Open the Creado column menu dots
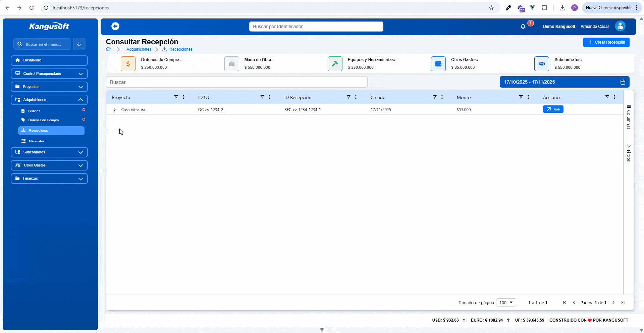 (x=442, y=97)
